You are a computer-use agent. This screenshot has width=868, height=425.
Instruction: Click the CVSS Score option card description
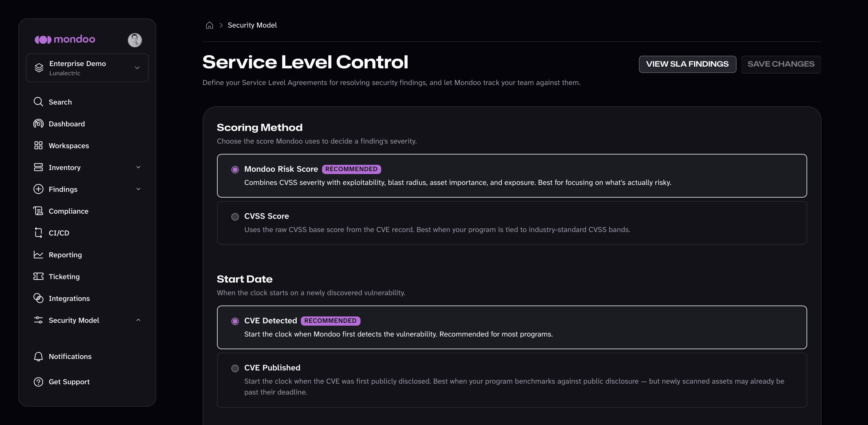tap(437, 229)
